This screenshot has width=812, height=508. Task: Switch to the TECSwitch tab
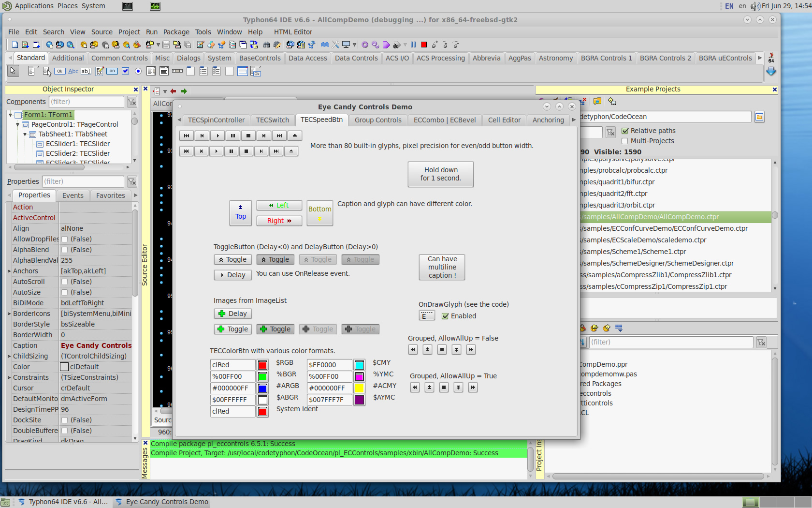(273, 120)
